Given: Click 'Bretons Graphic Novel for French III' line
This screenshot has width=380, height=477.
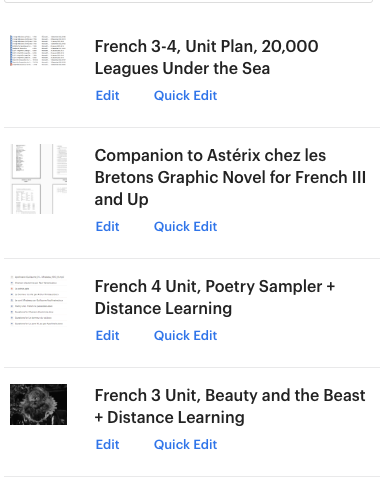Looking at the screenshot, I should (230, 177).
